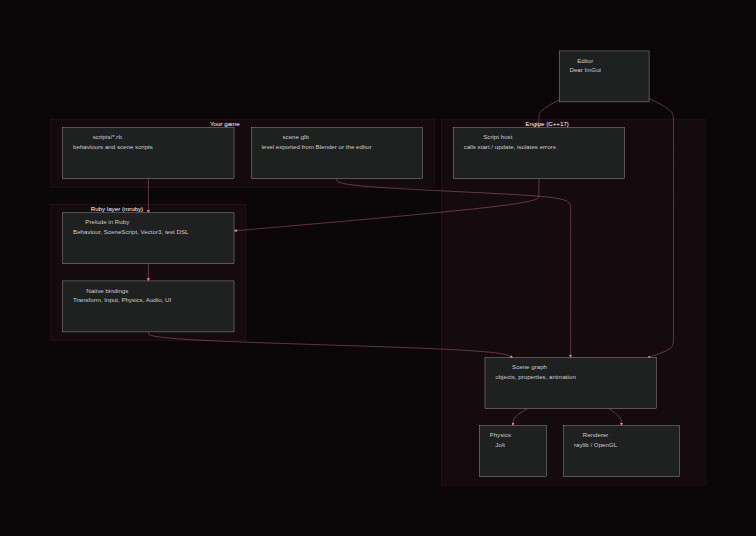
Task: Select the Editor Dear ImGui node
Action: pos(604,76)
